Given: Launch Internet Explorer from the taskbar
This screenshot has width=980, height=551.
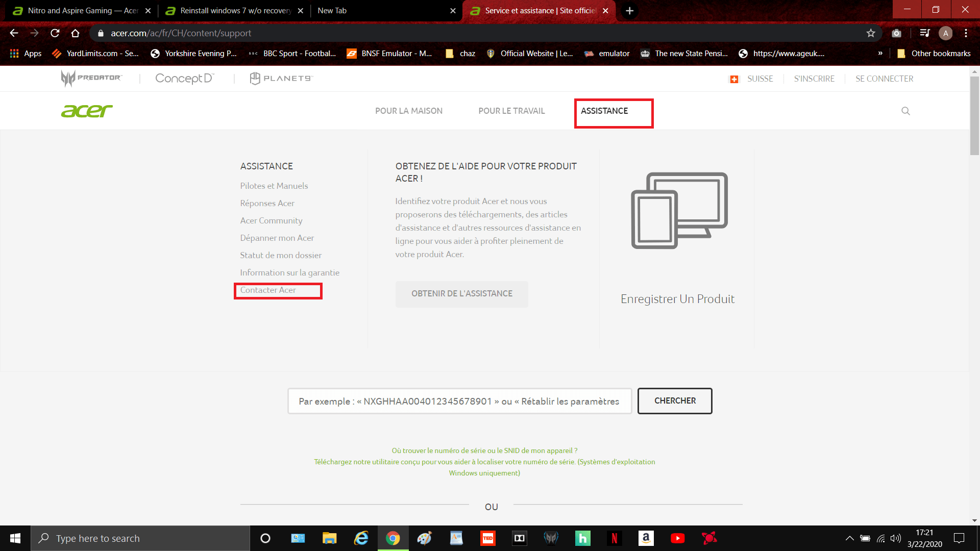Looking at the screenshot, I should tap(361, 538).
